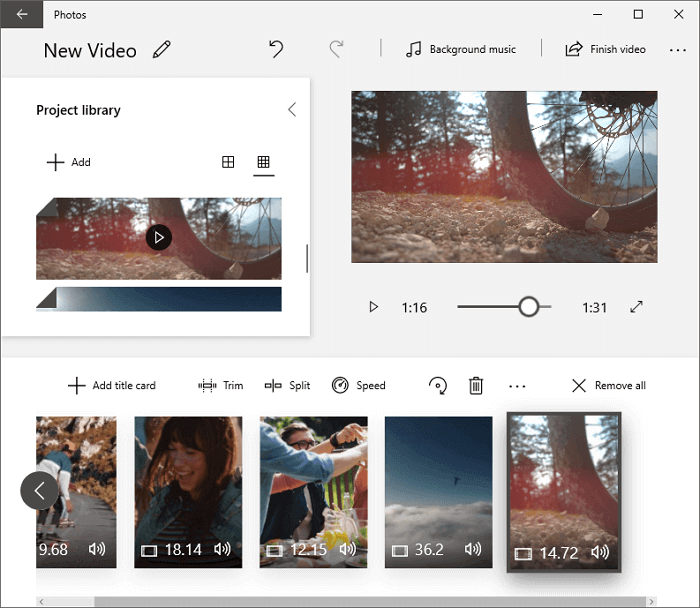Viewport: 700px width, 608px height.
Task: Collapse the Project library panel
Action: click(x=291, y=110)
